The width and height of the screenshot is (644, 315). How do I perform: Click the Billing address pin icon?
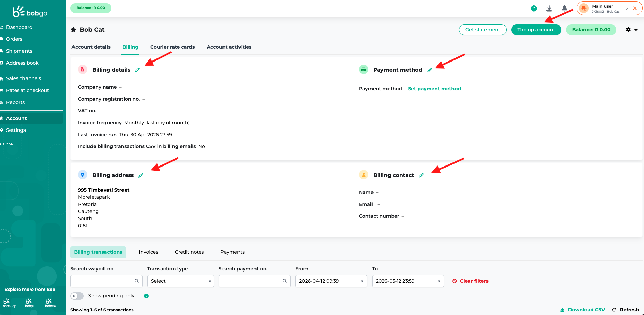tap(83, 175)
